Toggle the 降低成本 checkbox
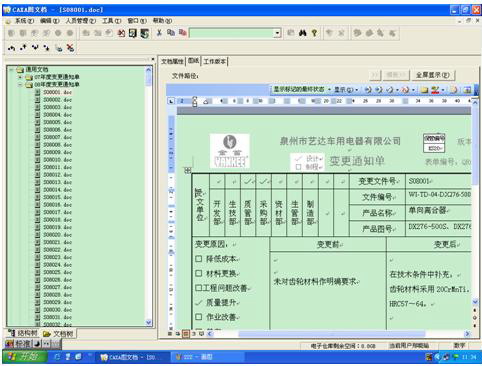 [199, 259]
